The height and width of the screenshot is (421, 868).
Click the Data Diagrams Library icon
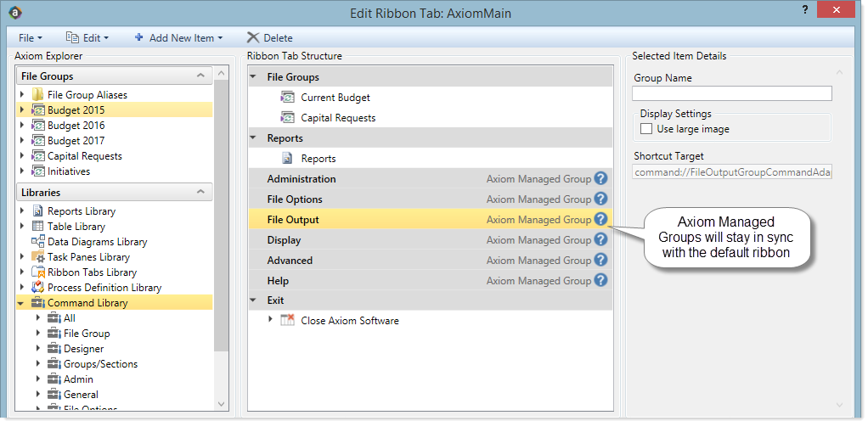pyautogui.click(x=38, y=242)
